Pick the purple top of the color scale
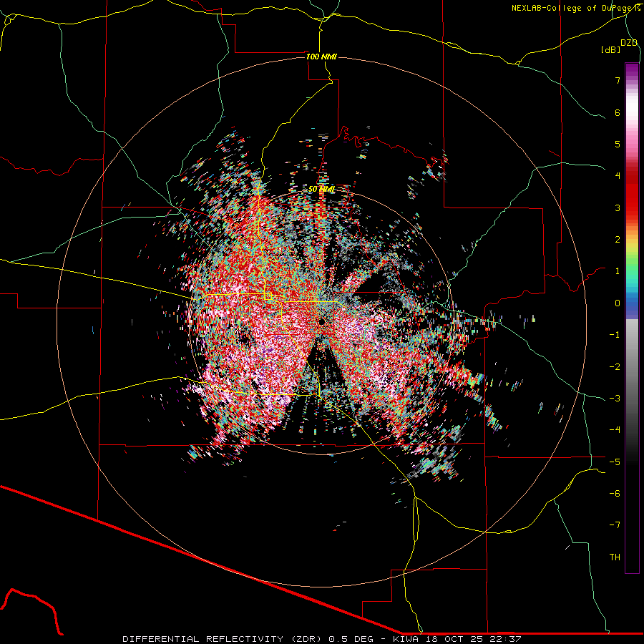 (632, 70)
